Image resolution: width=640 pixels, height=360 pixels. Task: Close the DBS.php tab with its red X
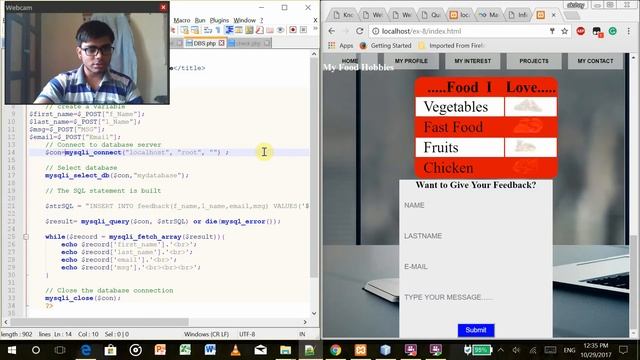pyautogui.click(x=221, y=43)
